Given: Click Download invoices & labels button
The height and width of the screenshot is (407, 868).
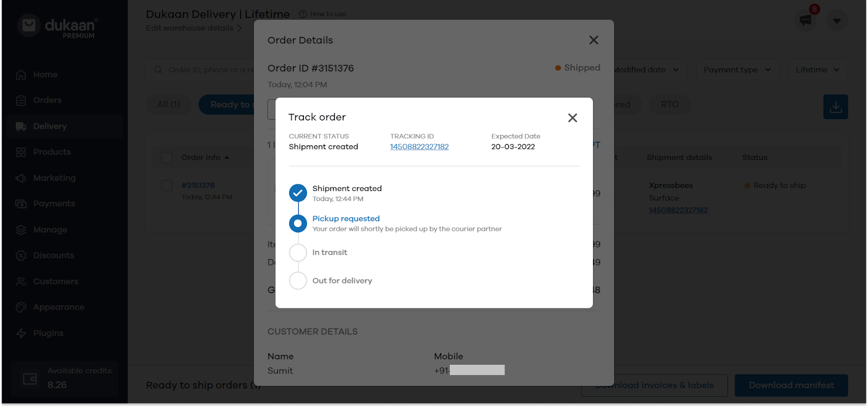Looking at the screenshot, I should (654, 385).
